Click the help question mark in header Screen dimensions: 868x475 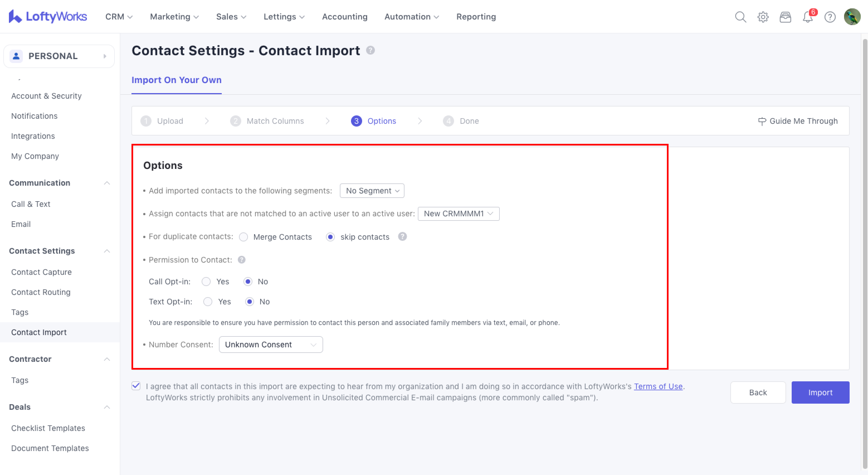click(x=830, y=17)
